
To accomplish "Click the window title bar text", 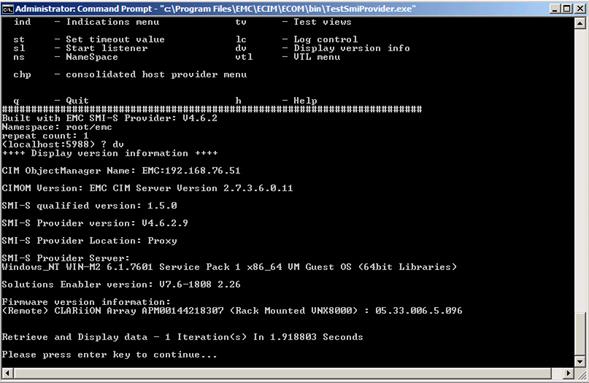I will coord(216,8).
